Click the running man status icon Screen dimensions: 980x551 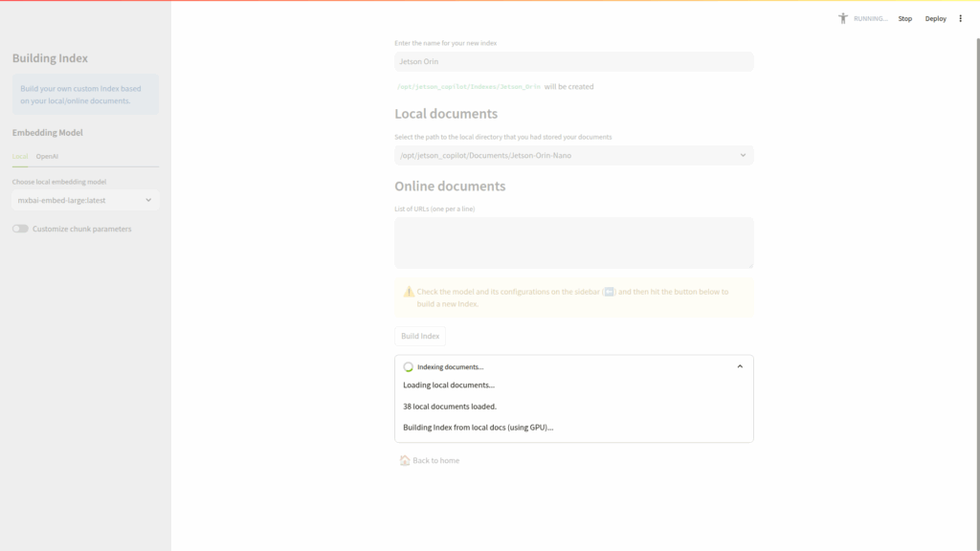click(843, 18)
